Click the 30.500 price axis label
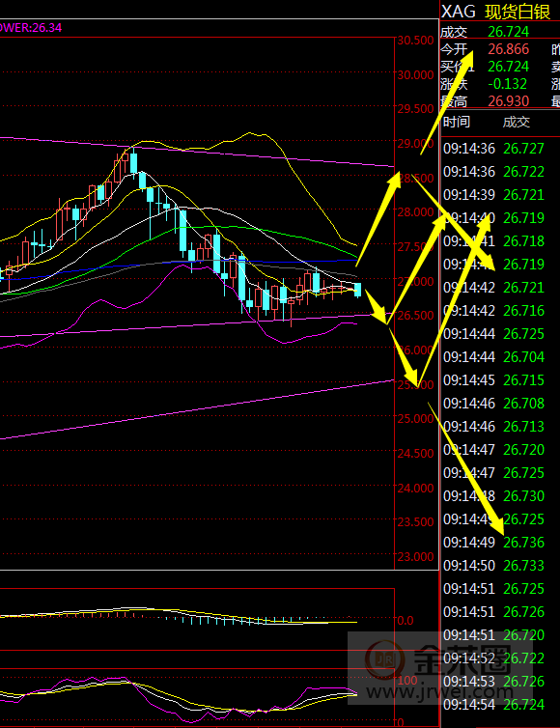Viewport: 560px width, 728px height. click(x=415, y=41)
